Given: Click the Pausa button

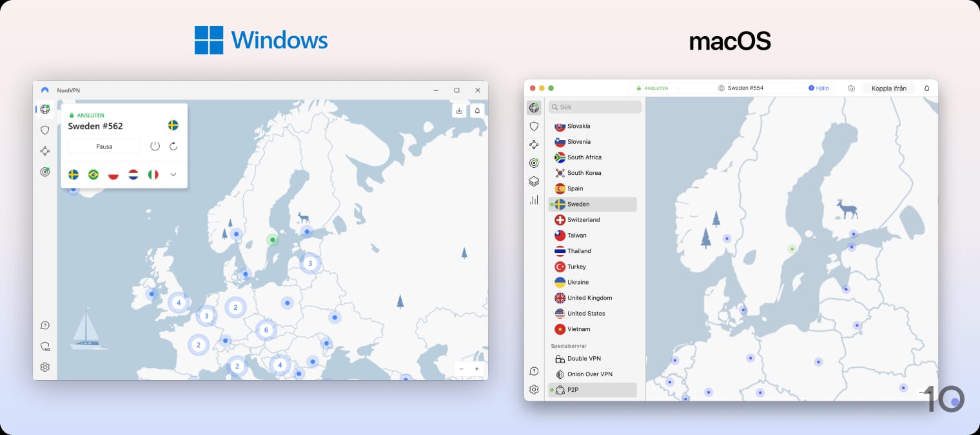Looking at the screenshot, I should [104, 147].
